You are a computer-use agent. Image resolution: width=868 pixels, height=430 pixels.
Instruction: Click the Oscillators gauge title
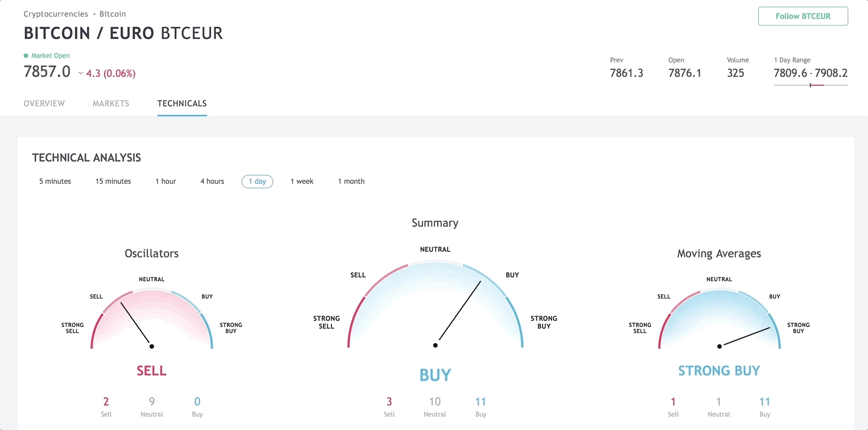[152, 253]
